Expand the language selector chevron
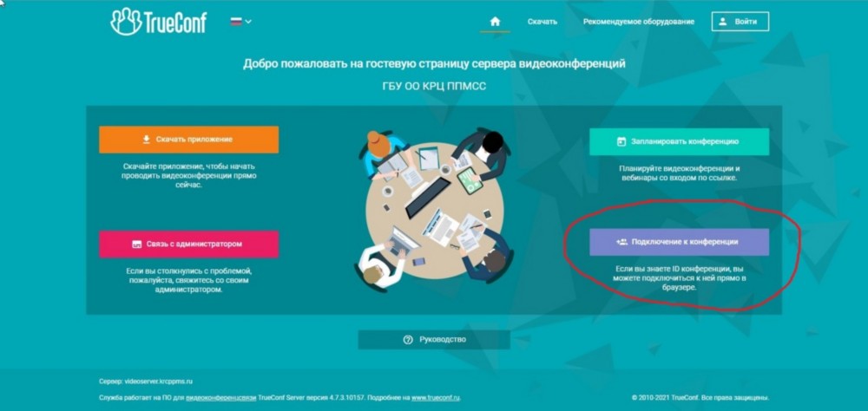868x411 pixels. pos(248,22)
